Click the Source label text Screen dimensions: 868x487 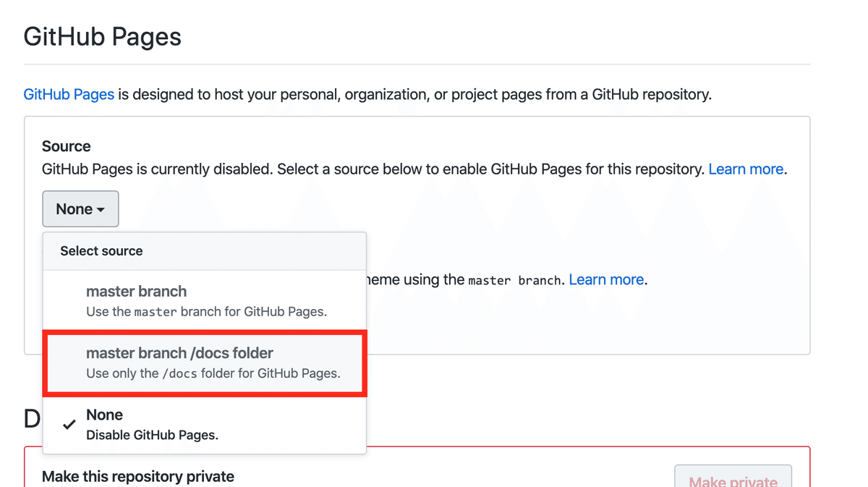tap(67, 146)
